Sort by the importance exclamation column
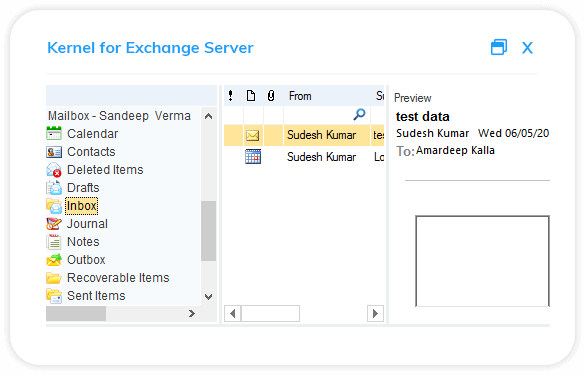Viewport: 585px width, 375px height. click(x=231, y=96)
